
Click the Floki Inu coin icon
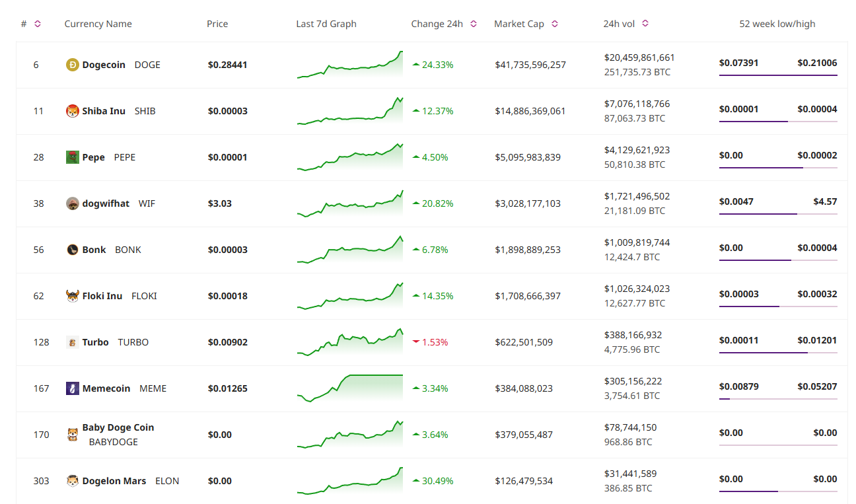tap(72, 295)
